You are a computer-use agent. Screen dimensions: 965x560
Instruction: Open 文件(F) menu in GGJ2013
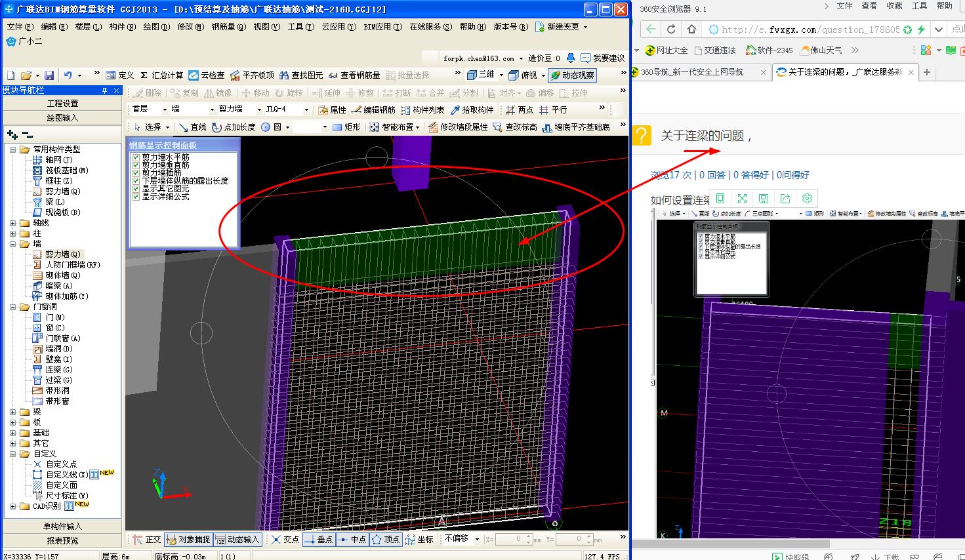click(x=20, y=27)
